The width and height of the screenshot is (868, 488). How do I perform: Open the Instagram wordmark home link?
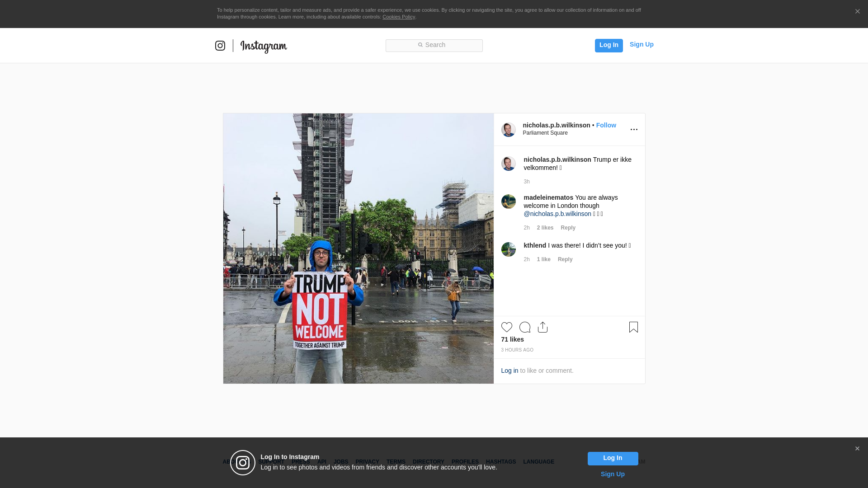tap(264, 46)
